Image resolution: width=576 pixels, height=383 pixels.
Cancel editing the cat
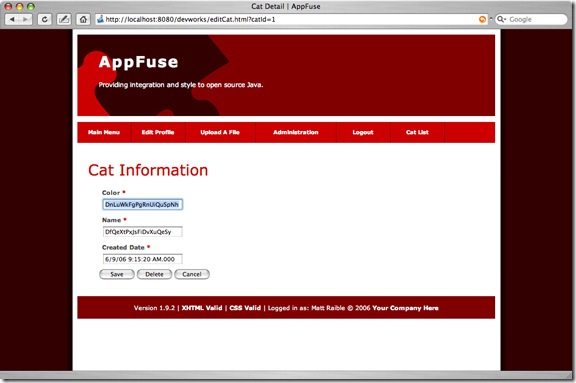pyautogui.click(x=192, y=274)
